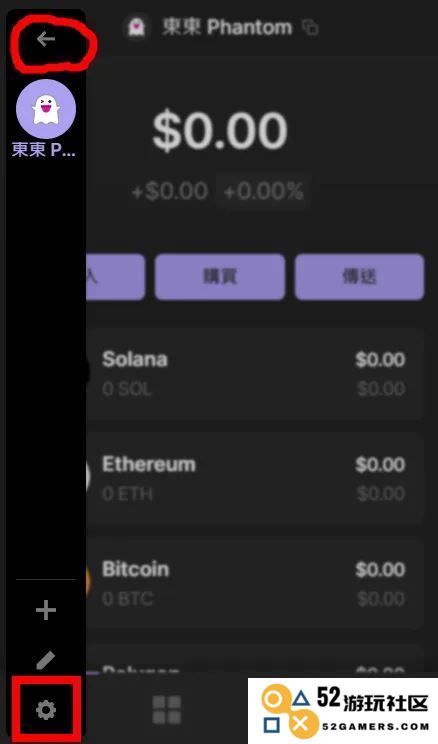The image size is (438, 744).
Task: Select the ghost account avatar
Action: 46,109
